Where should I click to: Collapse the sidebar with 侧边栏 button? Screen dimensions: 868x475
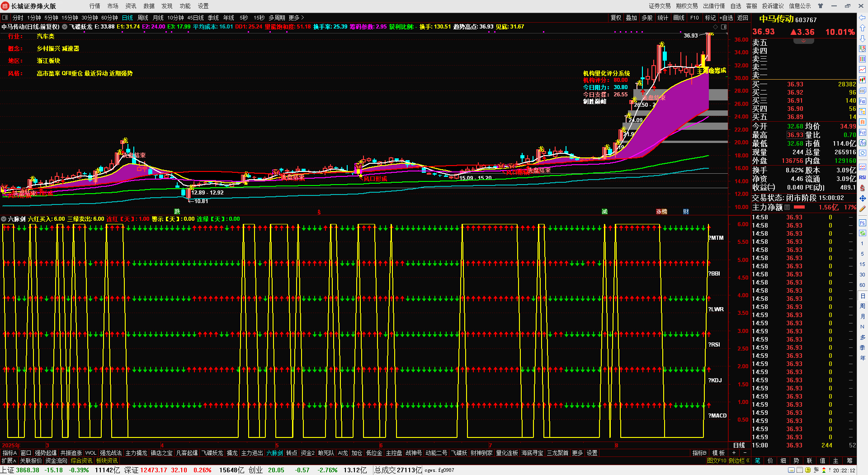pyautogui.click(x=739, y=461)
